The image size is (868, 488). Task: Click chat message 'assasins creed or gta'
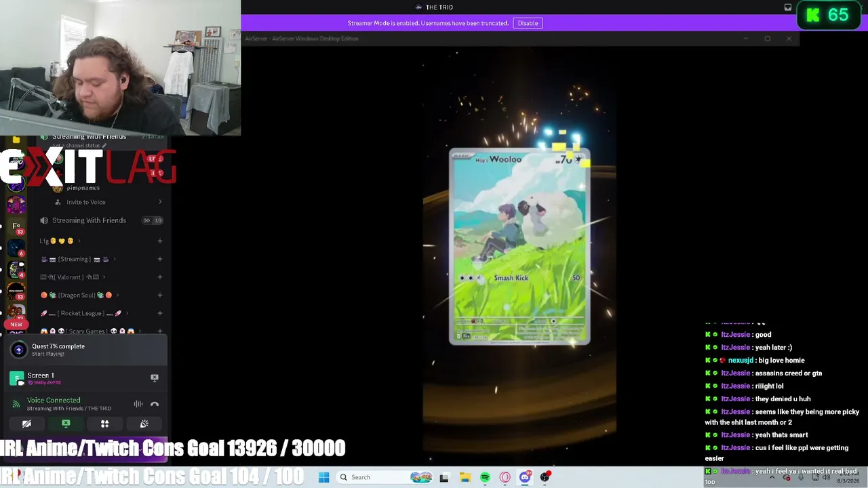click(x=788, y=373)
